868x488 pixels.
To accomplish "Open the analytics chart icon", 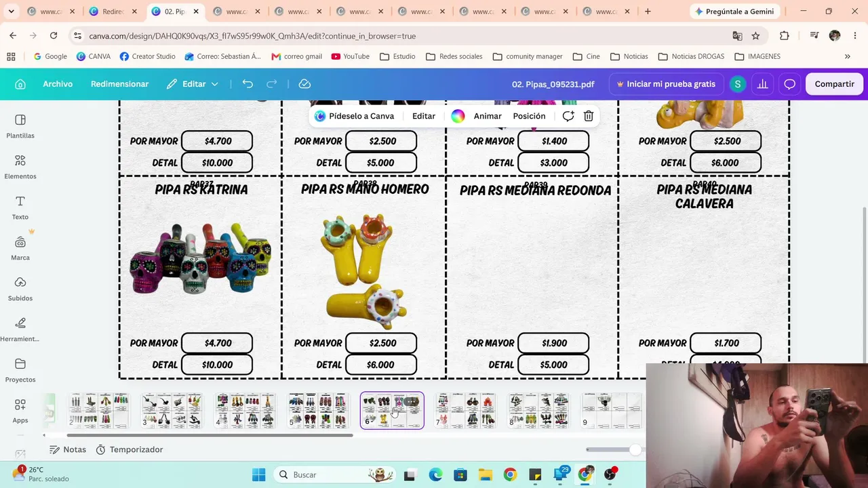I will click(x=763, y=84).
